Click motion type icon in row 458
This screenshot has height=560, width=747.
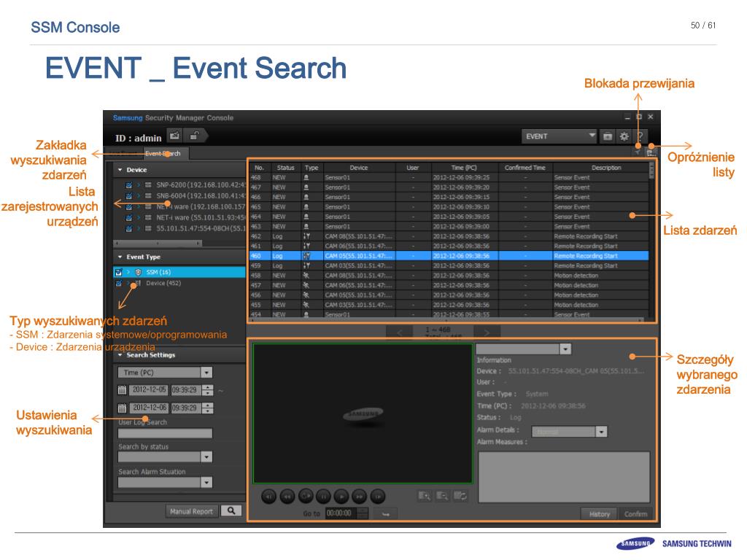[x=306, y=276]
